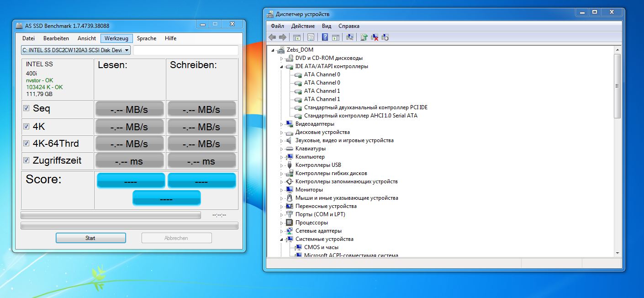Click uninstall device red X icon

[x=375, y=37]
